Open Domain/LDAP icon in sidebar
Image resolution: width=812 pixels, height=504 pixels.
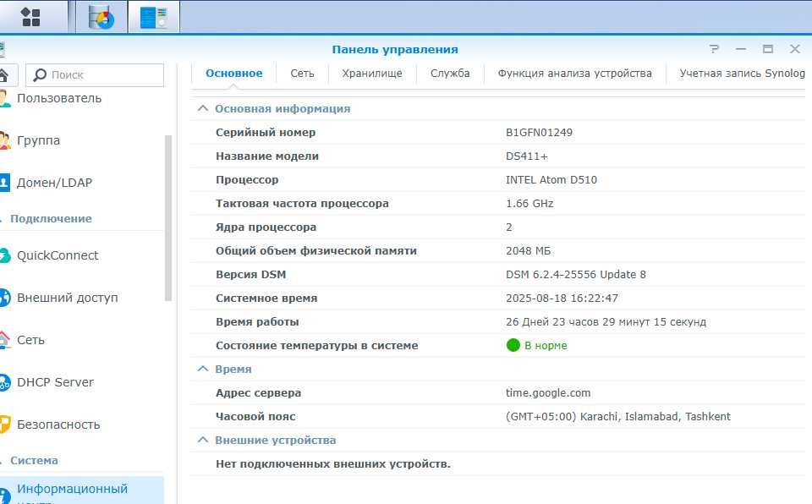pyautogui.click(x=4, y=183)
